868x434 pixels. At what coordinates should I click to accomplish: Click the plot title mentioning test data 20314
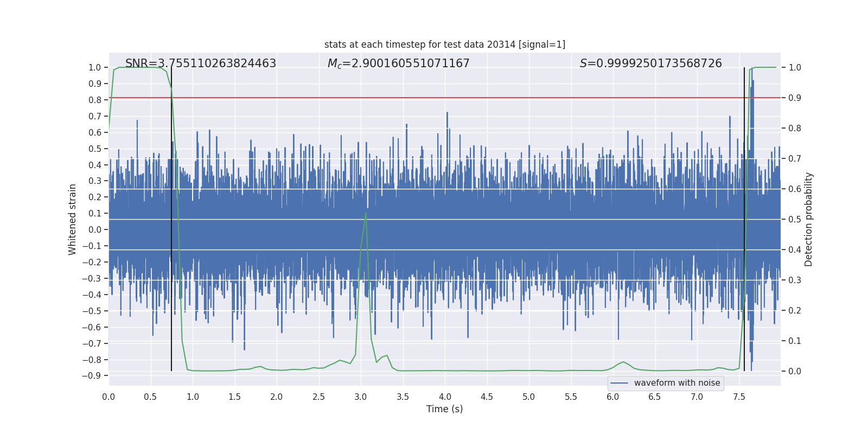click(444, 44)
